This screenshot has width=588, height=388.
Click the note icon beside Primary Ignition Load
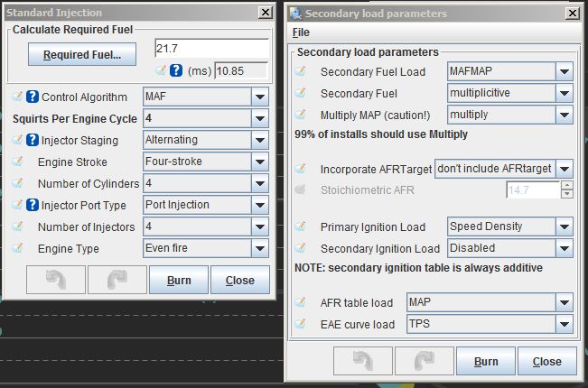coord(301,226)
